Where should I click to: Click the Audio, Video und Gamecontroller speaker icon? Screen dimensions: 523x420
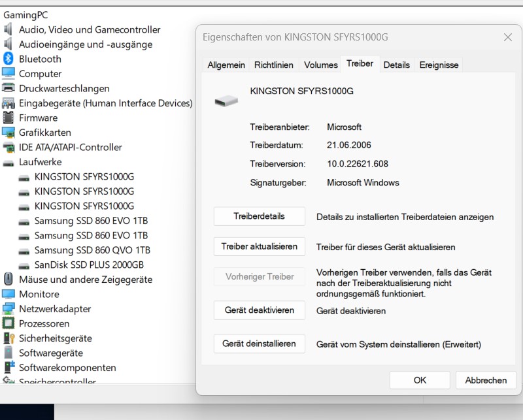[x=8, y=29]
